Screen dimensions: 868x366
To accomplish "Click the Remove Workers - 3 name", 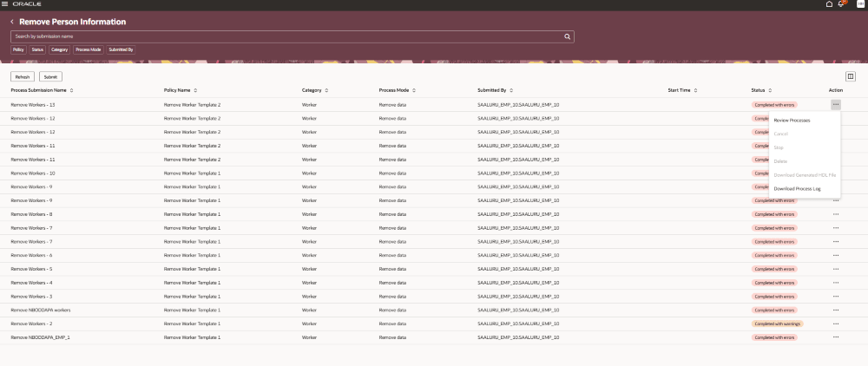I will tap(31, 297).
